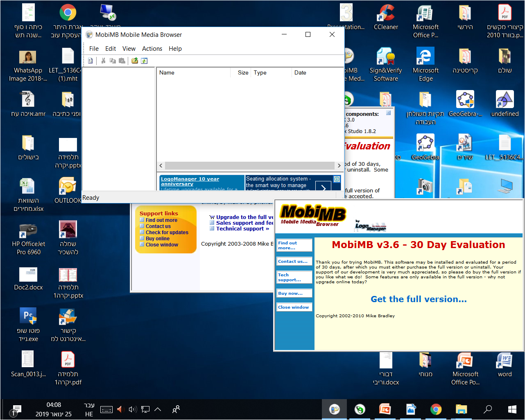Click 'Get the full version...' link
Screen dimensions: 525x420
pyautogui.click(x=419, y=299)
